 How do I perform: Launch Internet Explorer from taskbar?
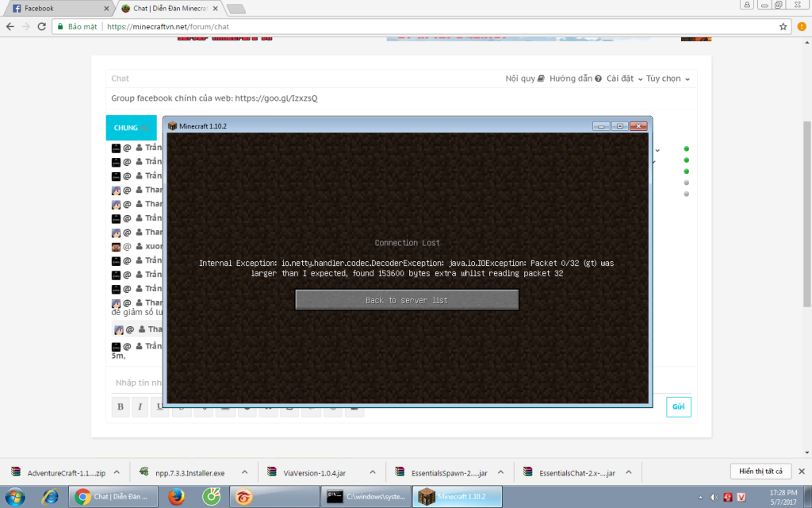point(50,497)
